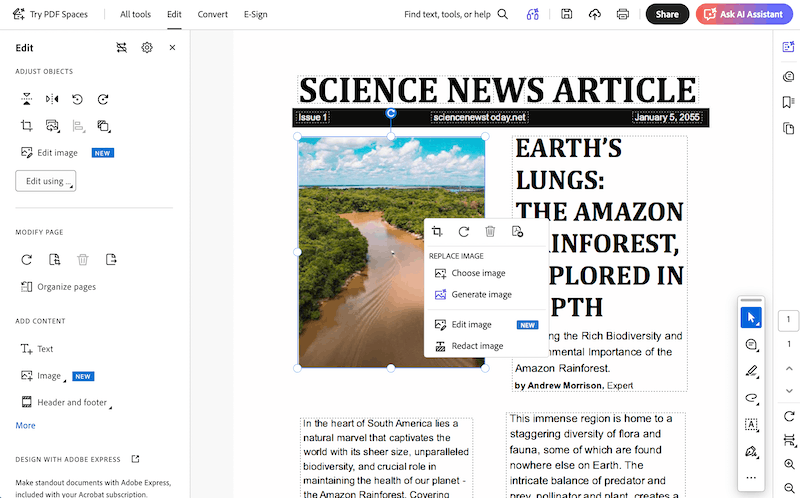
Task: Flip image horizontally in Adjust Objects
Action: tap(52, 99)
